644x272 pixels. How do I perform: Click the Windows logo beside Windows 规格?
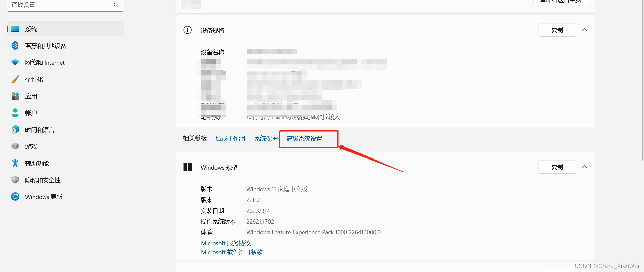[187, 167]
